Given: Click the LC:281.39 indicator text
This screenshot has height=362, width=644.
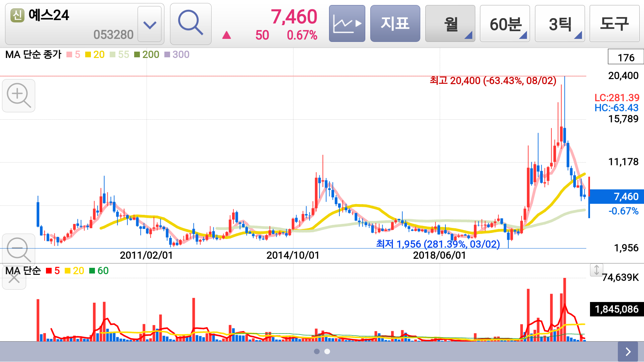Looking at the screenshot, I should 617,98.
